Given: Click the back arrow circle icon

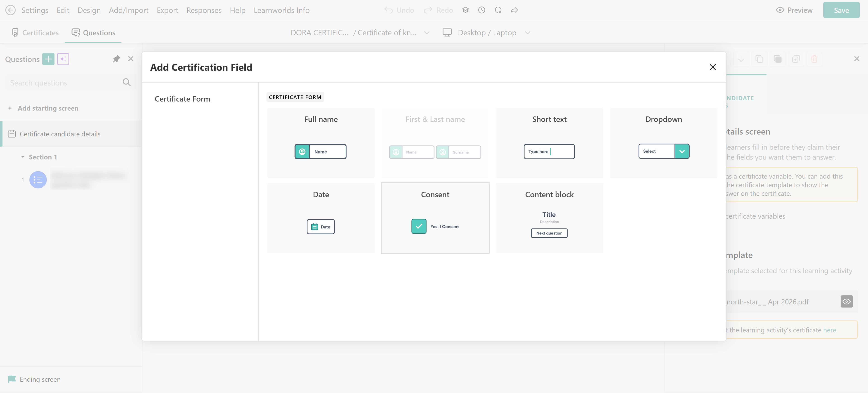Looking at the screenshot, I should (11, 10).
